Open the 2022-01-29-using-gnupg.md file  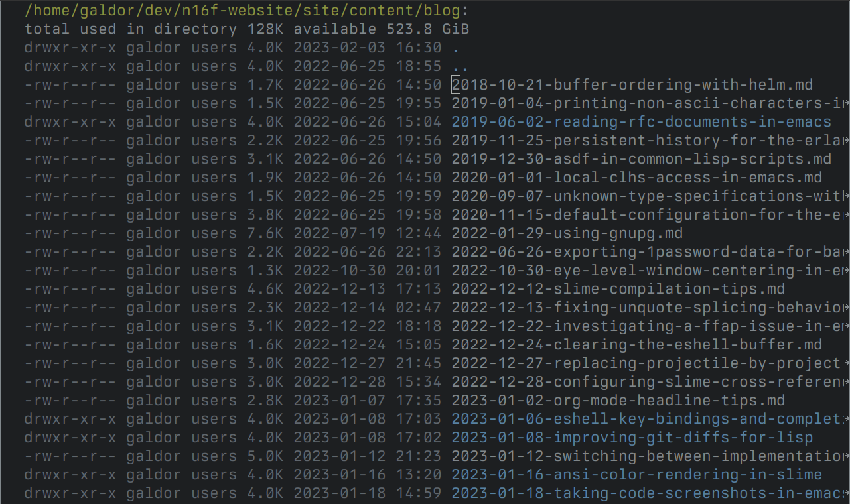tap(567, 233)
